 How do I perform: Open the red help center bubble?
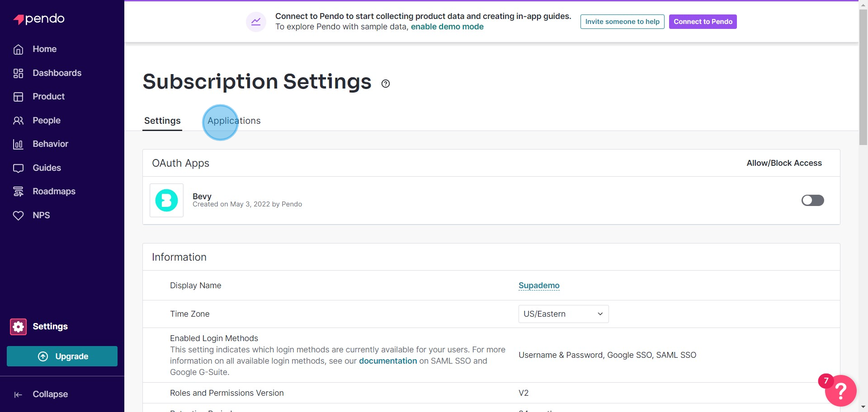[x=840, y=391]
